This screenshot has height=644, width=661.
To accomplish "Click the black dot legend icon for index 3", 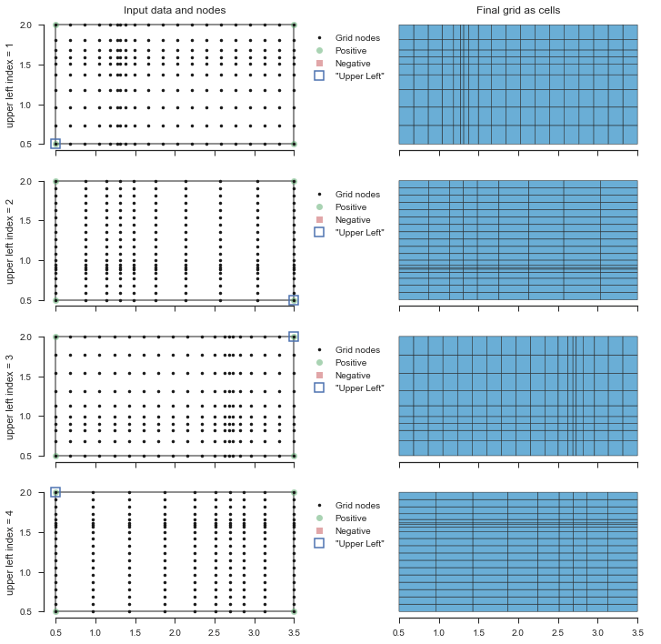I will (319, 350).
